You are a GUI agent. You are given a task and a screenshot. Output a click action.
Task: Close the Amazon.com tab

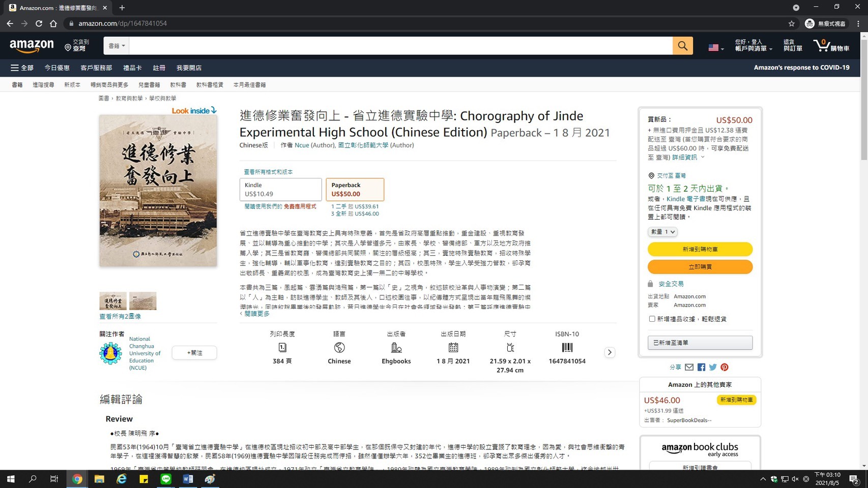click(x=105, y=8)
